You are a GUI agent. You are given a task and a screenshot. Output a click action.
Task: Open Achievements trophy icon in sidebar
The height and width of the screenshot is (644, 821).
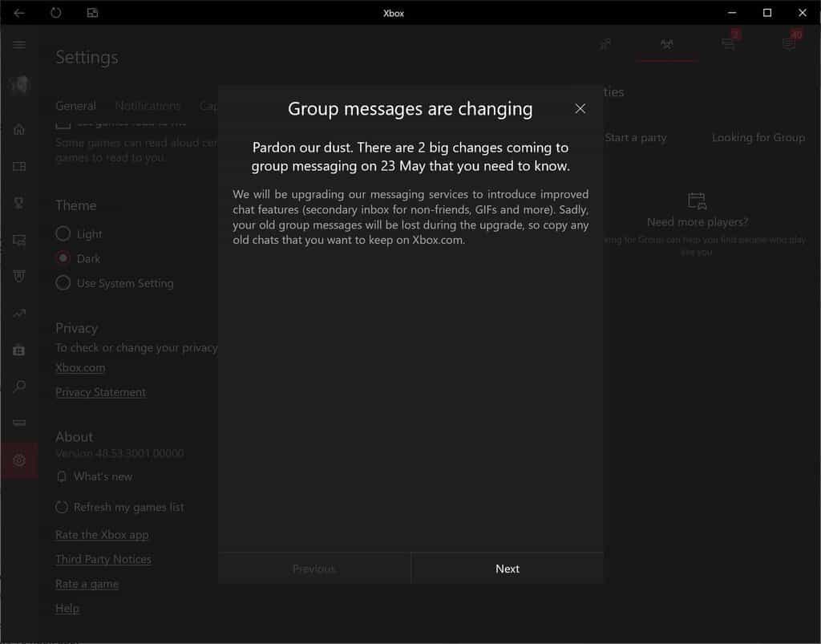[19, 203]
